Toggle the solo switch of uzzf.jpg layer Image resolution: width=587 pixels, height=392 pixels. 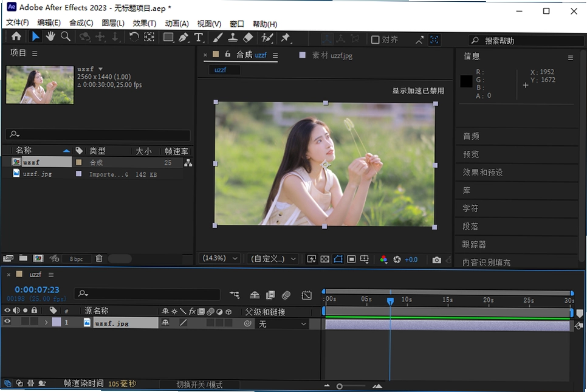[x=25, y=322]
